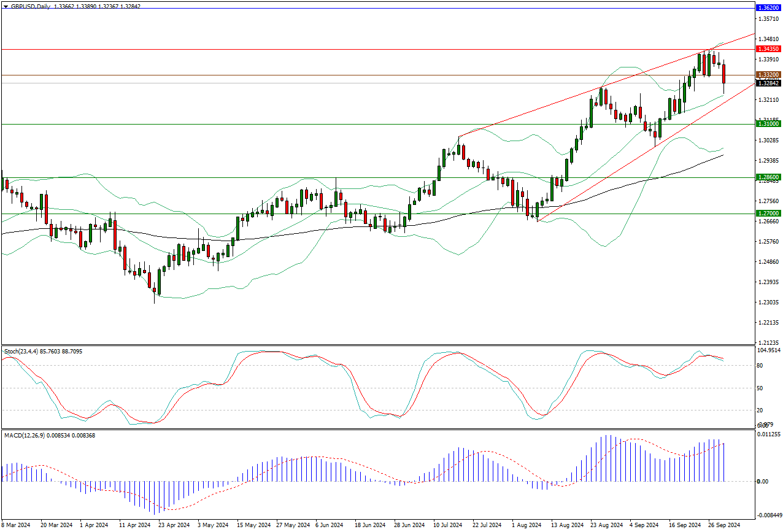Click the dropdown triangle beside GBPUSD,Daily
This screenshot has width=783, height=532.
[6, 6]
